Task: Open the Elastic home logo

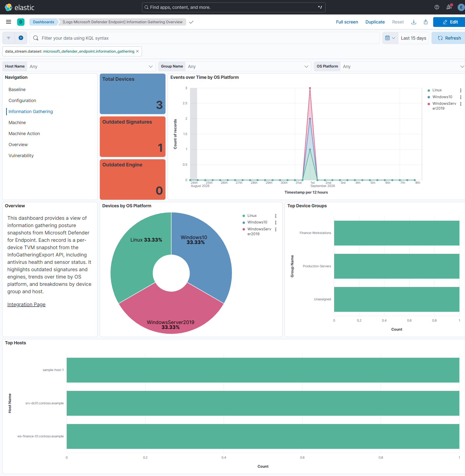Action: pos(20,7)
